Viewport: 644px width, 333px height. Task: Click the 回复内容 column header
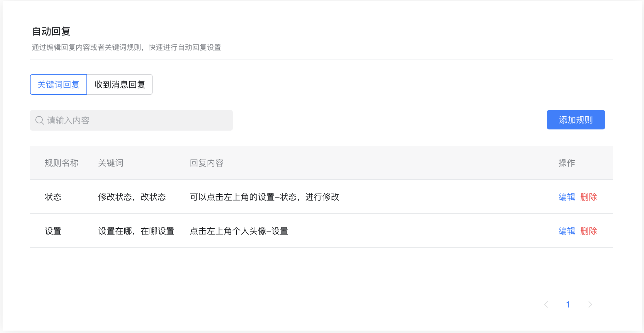pyautogui.click(x=207, y=163)
